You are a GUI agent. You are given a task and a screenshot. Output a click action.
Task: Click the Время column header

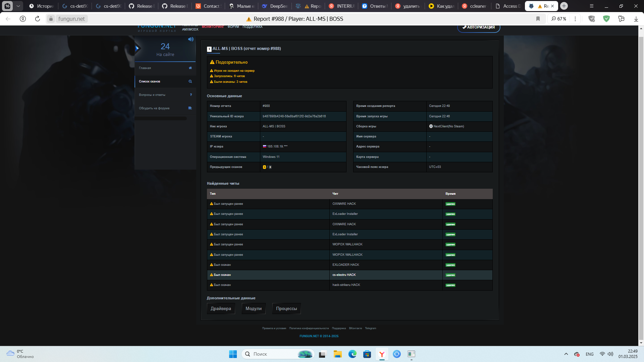450,194
